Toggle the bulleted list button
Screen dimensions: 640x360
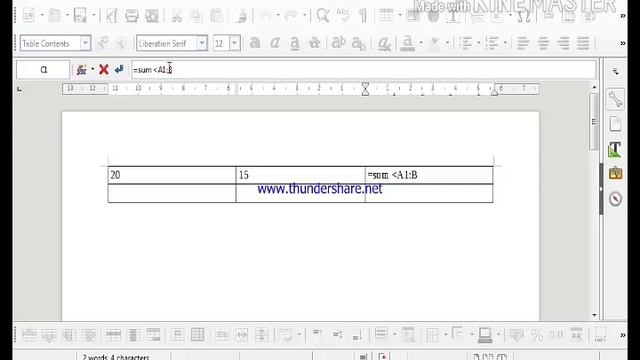point(465,43)
